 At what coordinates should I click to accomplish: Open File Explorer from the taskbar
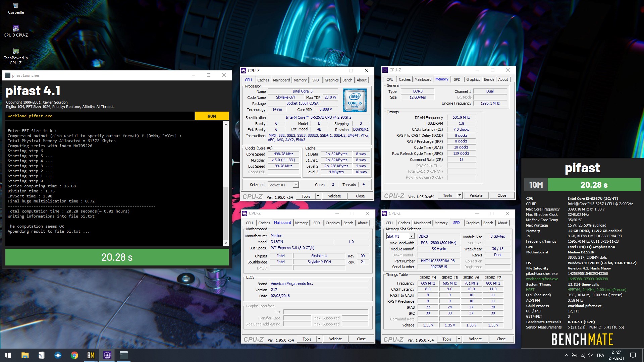[x=25, y=355]
